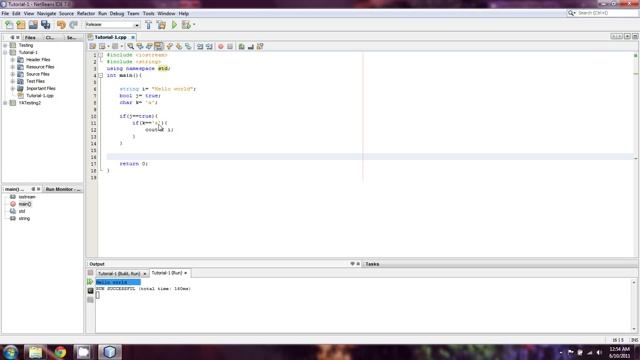Switch to the Files panel tab
This screenshot has height=360, width=640.
[30, 38]
